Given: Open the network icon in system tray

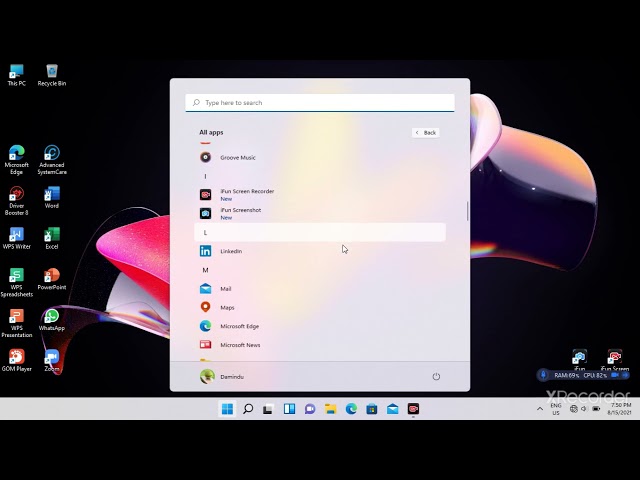Looking at the screenshot, I should coord(573,409).
